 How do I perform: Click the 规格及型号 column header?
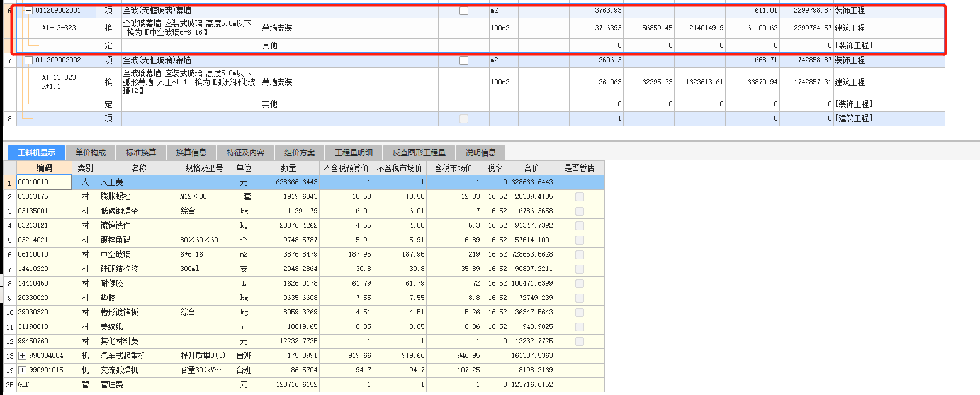point(204,168)
